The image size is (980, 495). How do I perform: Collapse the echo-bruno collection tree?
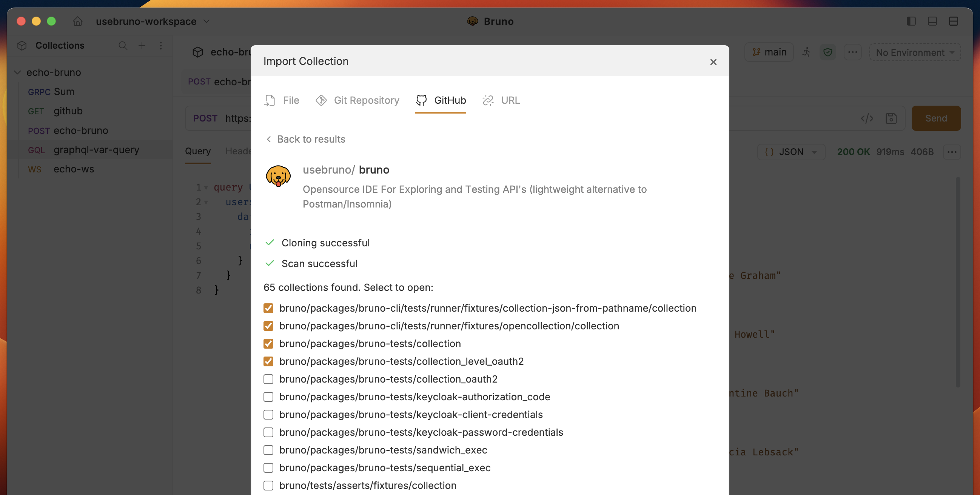[x=17, y=72]
